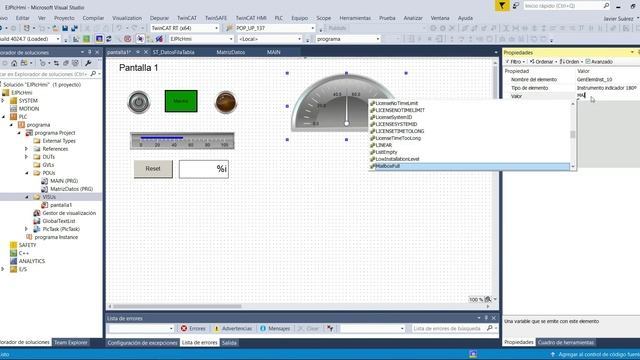Toggle the Avanzado checkbox in Propiedades

click(x=588, y=62)
